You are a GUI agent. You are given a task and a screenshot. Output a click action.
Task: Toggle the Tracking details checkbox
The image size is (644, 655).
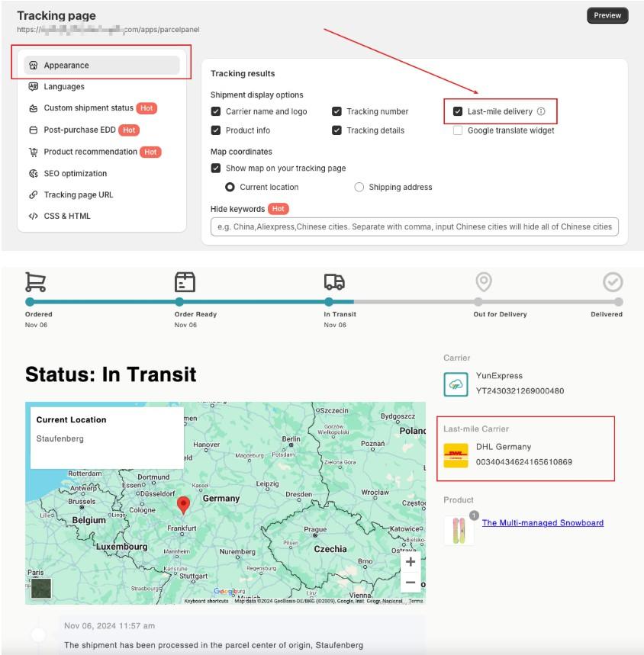pyautogui.click(x=336, y=130)
